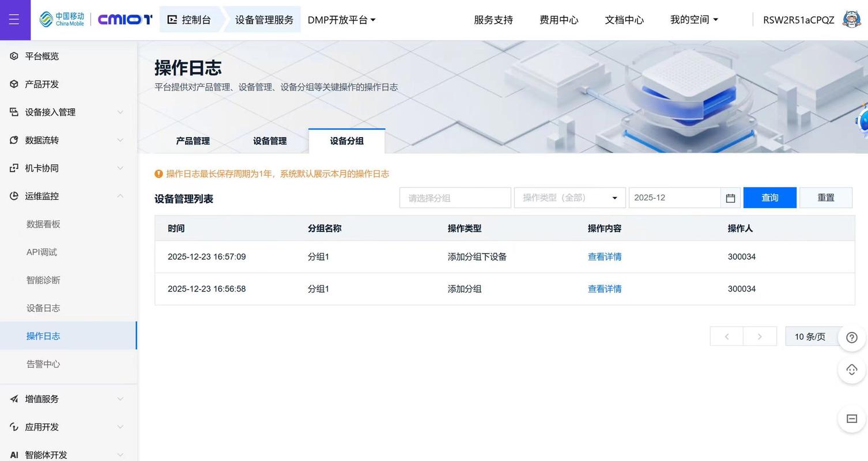Screen dimensions: 868x461
Task: Expand the 增值服务 sidebar section
Action: coord(13,399)
